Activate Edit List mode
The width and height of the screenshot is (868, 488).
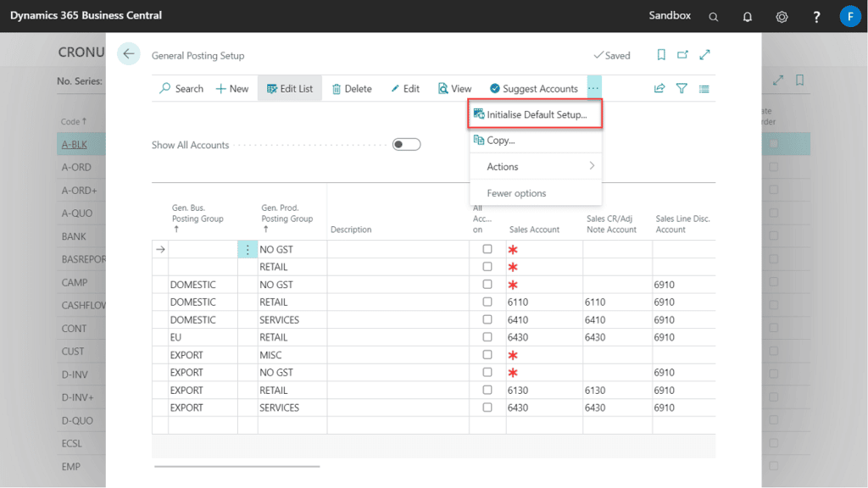pyautogui.click(x=289, y=88)
